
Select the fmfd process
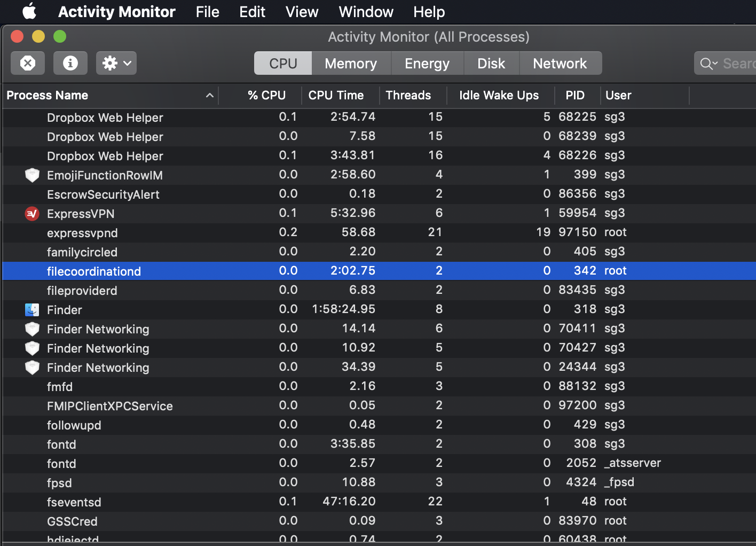pyautogui.click(x=379, y=387)
